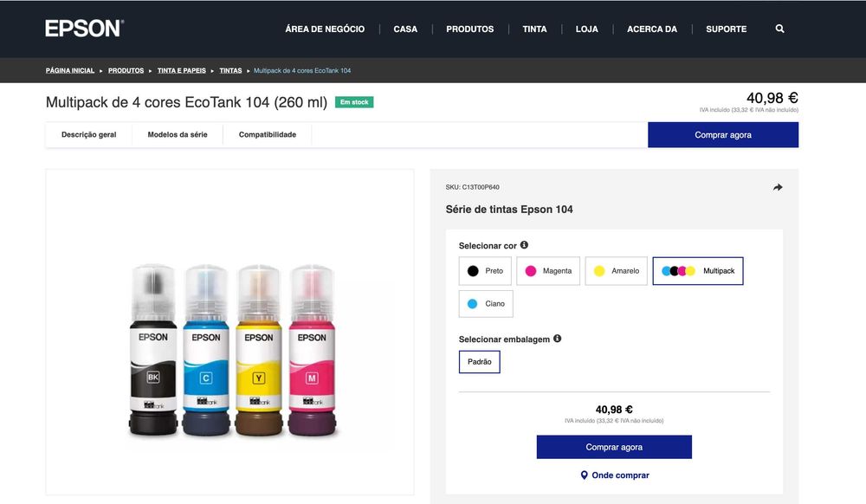Click current breadcrumb Multipack de 4 cores EcoTank 104
This screenshot has height=504, width=866.
click(302, 71)
